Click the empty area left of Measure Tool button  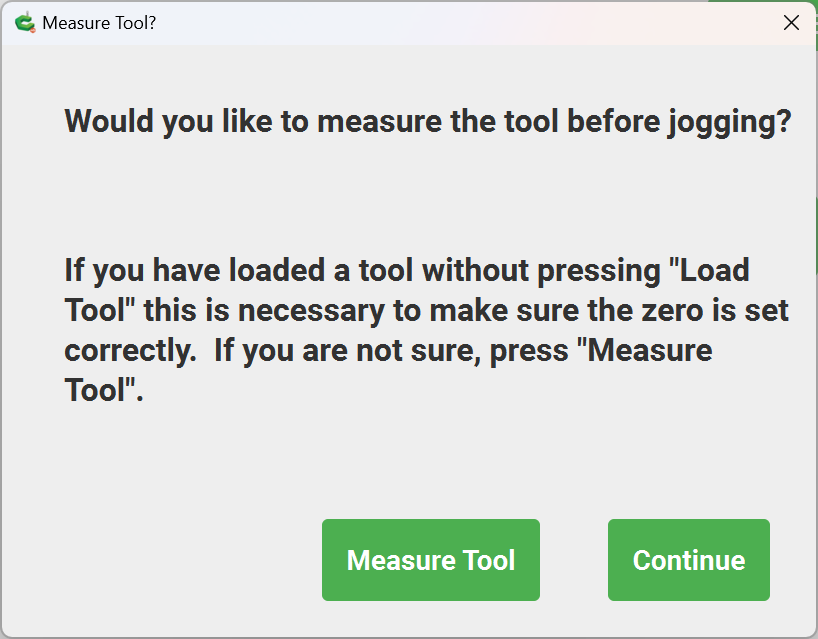coord(162,560)
